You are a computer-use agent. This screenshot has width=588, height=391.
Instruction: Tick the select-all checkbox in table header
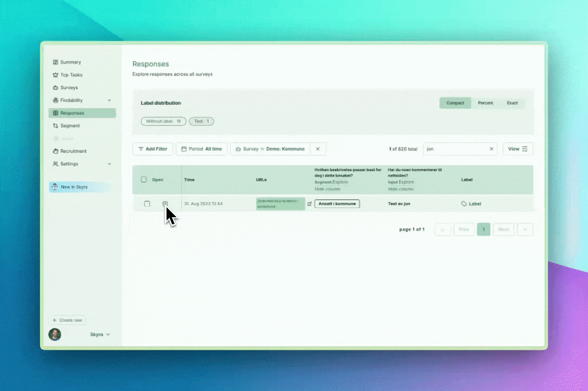(144, 180)
